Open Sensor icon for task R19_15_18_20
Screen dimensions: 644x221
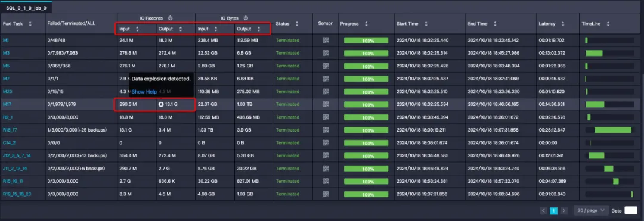(326, 194)
